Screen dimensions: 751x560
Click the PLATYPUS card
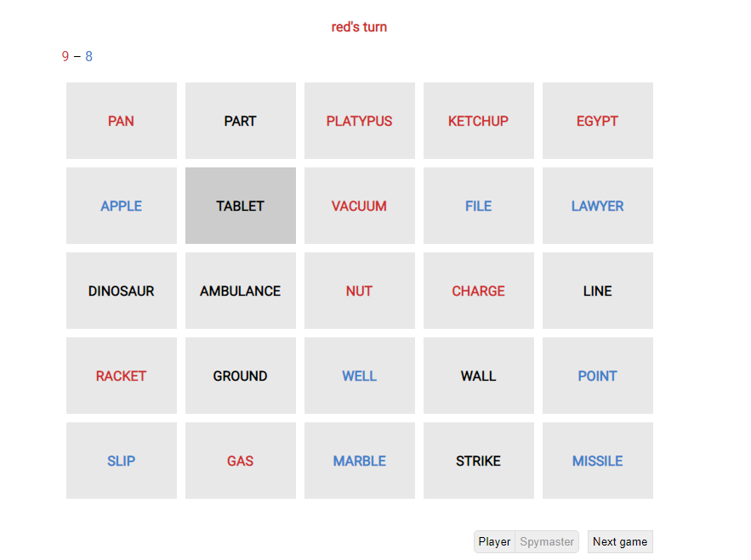point(359,121)
